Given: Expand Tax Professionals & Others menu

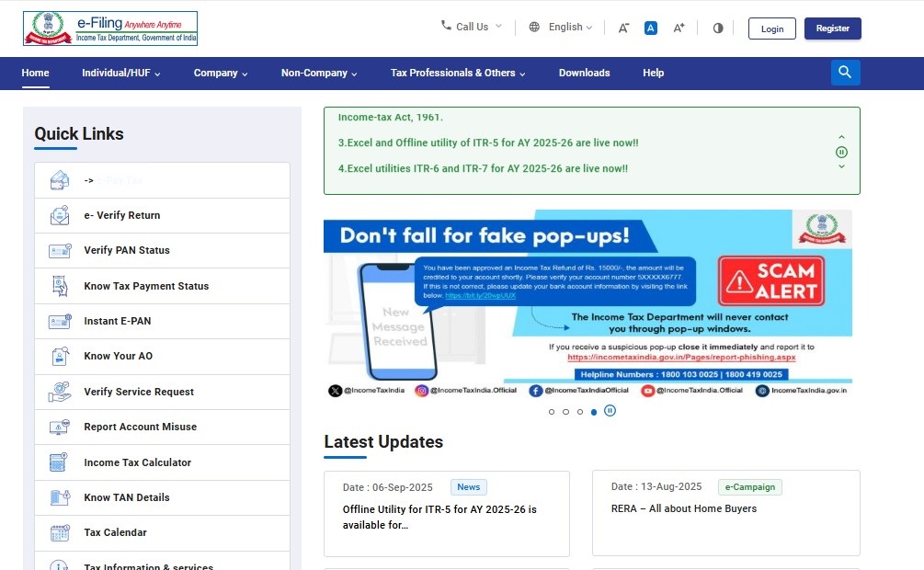Looking at the screenshot, I should point(457,74).
